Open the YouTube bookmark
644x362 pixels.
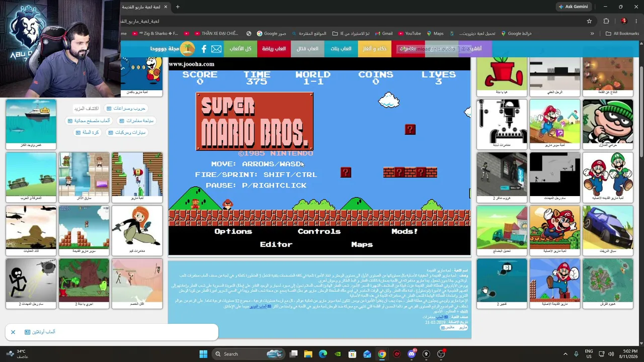coord(409,34)
